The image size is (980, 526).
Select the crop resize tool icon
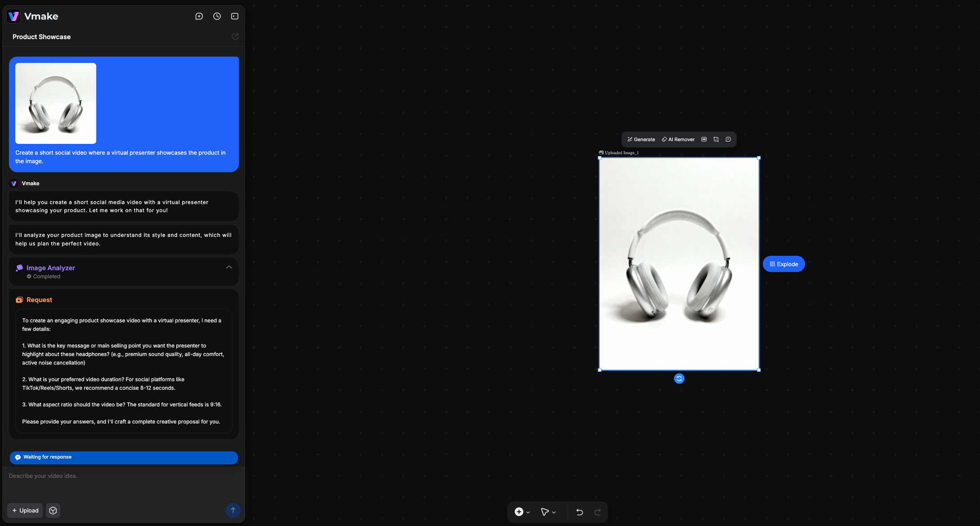[x=716, y=139]
